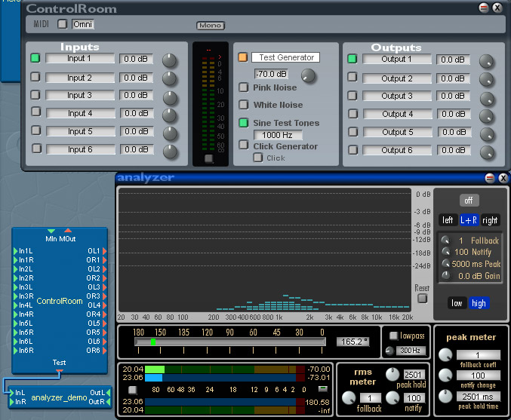Click the Test Generator level knob

pyautogui.click(x=309, y=75)
